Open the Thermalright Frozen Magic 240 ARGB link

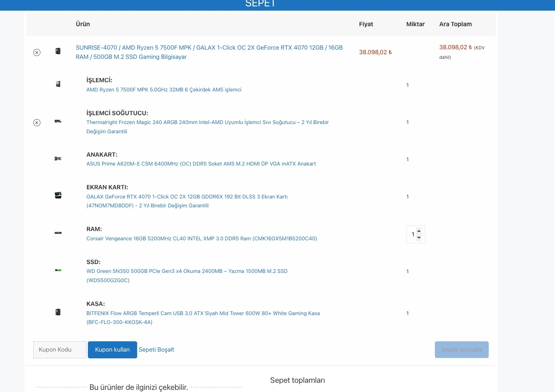click(x=208, y=127)
